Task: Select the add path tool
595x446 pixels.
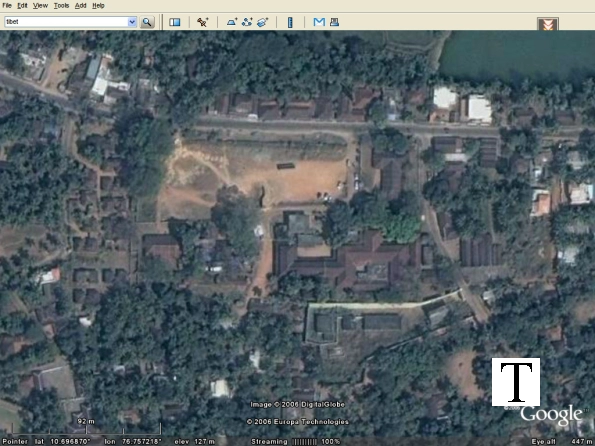Action: 247,22
